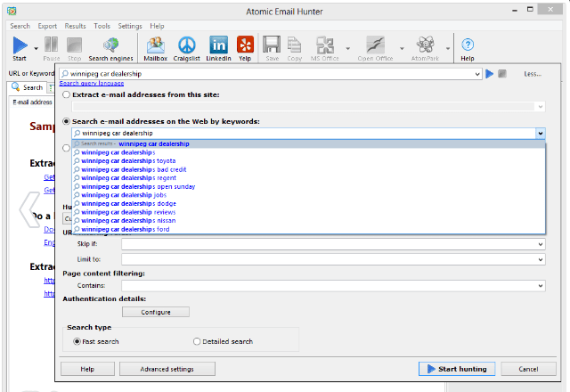Click the Stop toolbar icon

pos(74,45)
